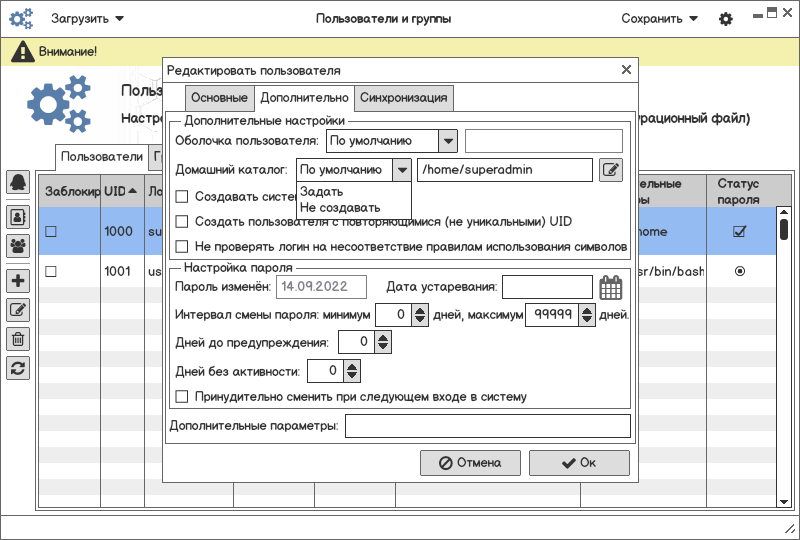The height and width of the screenshot is (540, 800).
Task: Switch to the 'Синхронизация' tab
Action: point(405,98)
